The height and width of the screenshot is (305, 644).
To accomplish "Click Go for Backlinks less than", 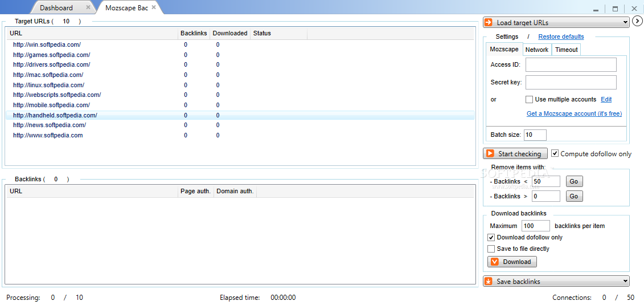I will click(574, 181).
